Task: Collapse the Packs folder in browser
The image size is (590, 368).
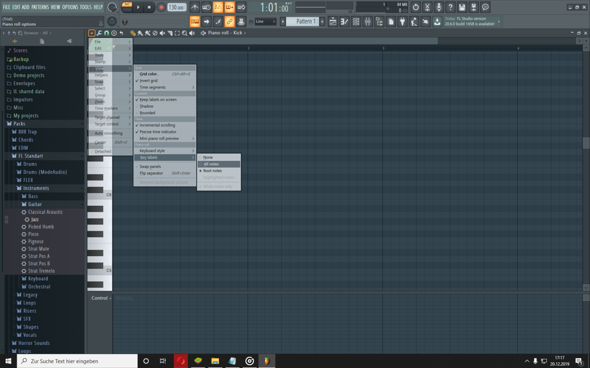Action: (44, 123)
